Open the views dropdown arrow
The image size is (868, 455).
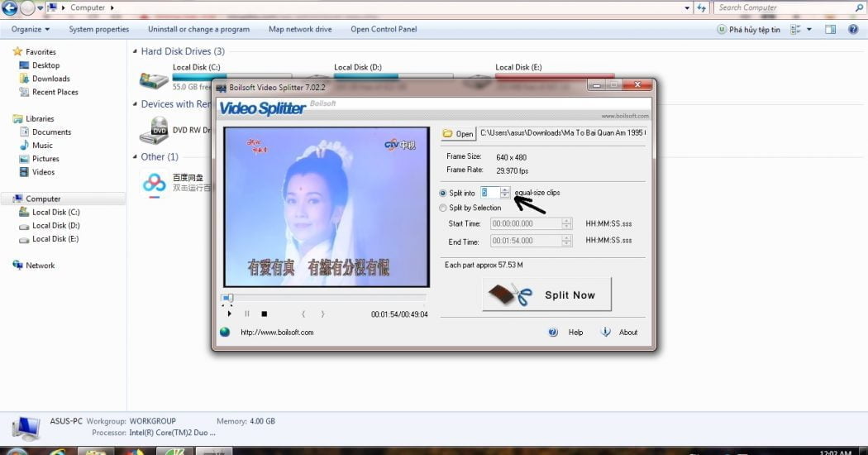(x=809, y=30)
